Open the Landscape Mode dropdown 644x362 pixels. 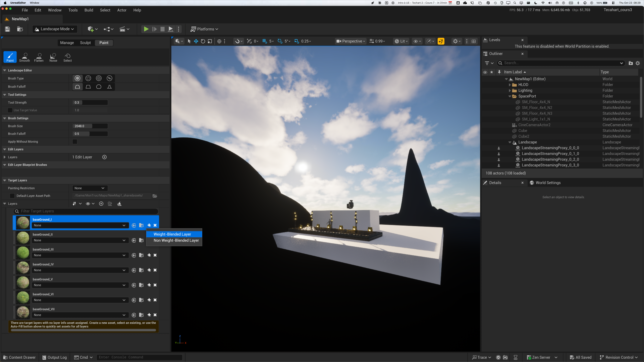point(55,29)
